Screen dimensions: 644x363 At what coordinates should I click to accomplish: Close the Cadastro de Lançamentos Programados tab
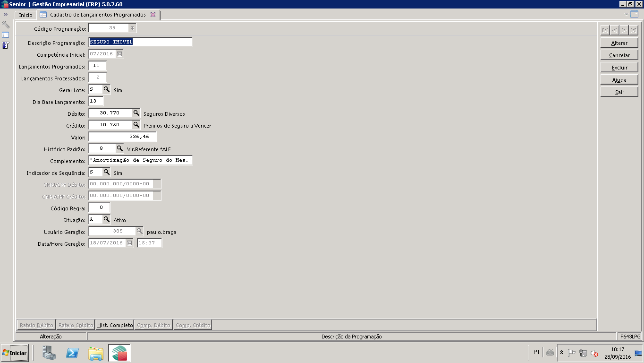pos(153,15)
